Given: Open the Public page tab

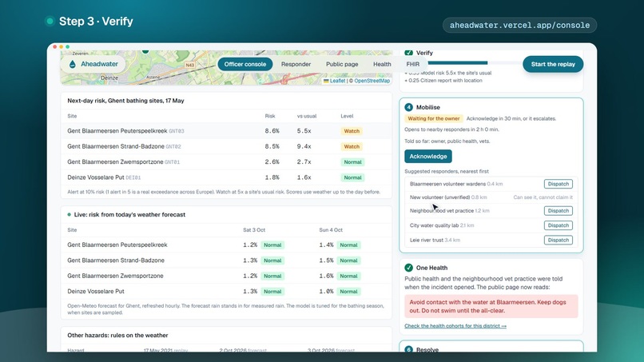Looking at the screenshot, I should (x=342, y=64).
